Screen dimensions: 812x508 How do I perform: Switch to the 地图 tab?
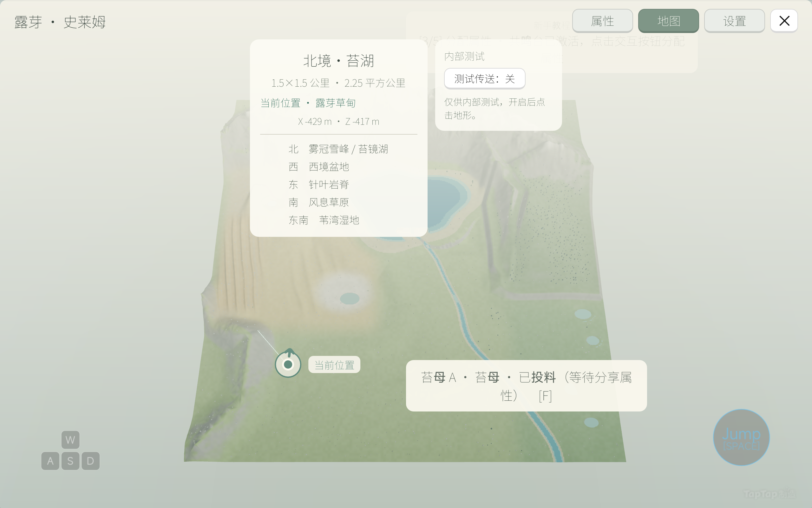click(x=668, y=21)
